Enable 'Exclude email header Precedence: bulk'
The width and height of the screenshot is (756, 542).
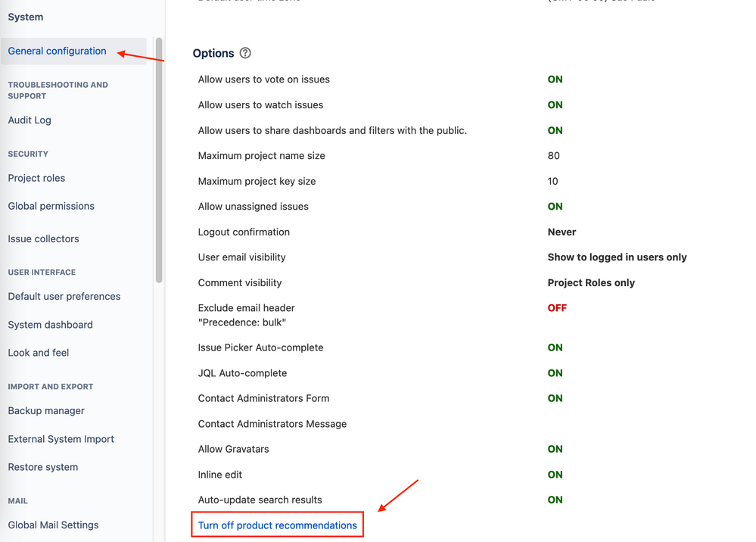(557, 307)
